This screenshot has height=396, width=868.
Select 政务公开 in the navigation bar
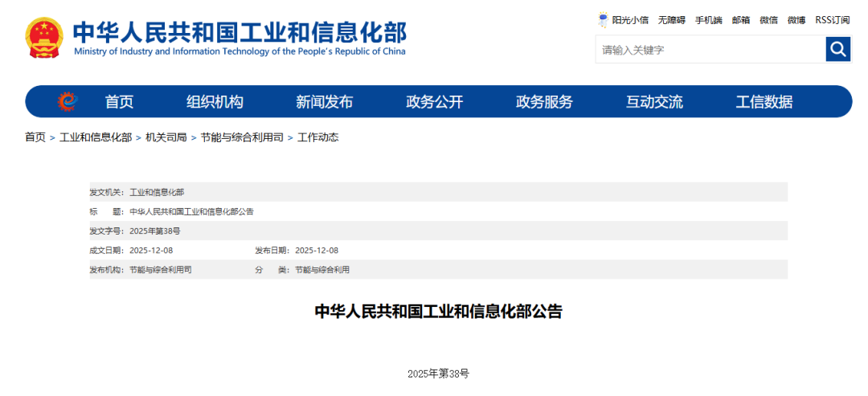tap(434, 102)
